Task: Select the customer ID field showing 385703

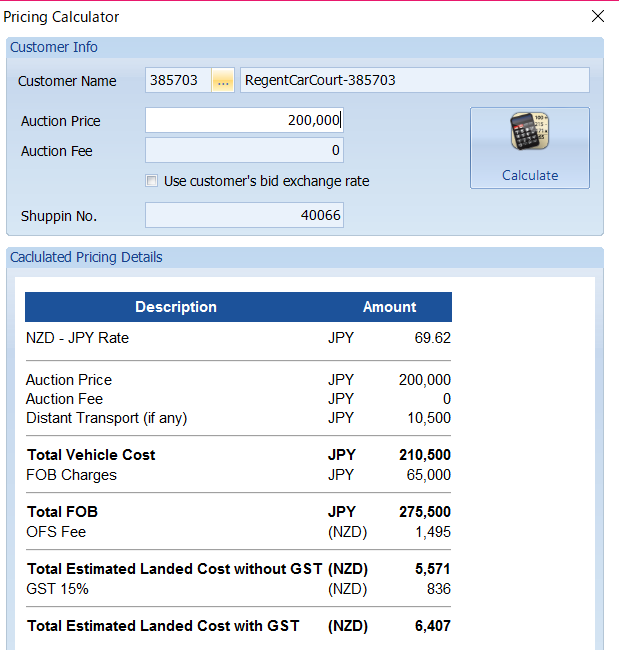Action: point(178,80)
